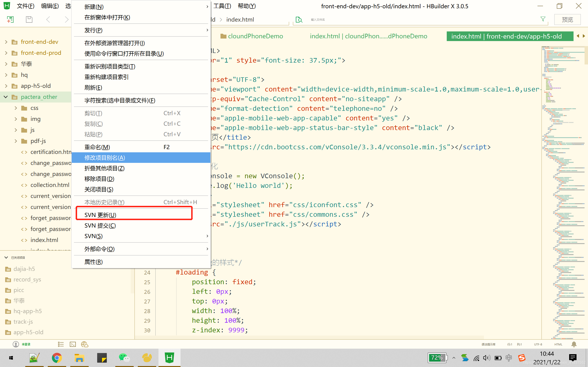Click the new file toolbar icon
This screenshot has width=588, height=367.
click(10, 19)
